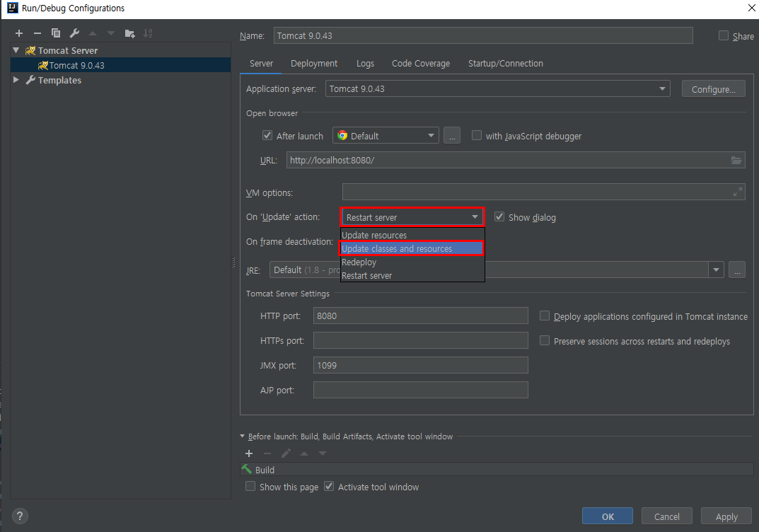The image size is (759, 532).
Task: Collapse Before launch section
Action: tap(243, 436)
